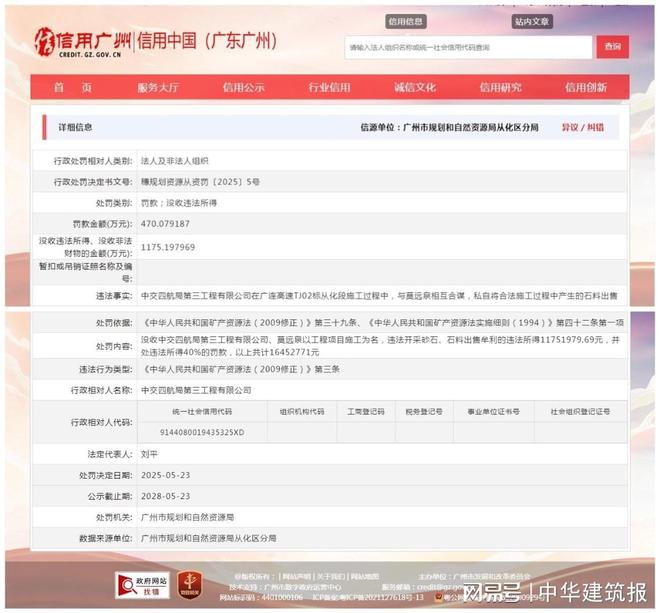Click the 统一社会信用代码 column header
This screenshot has height=613, width=660.
tap(202, 411)
